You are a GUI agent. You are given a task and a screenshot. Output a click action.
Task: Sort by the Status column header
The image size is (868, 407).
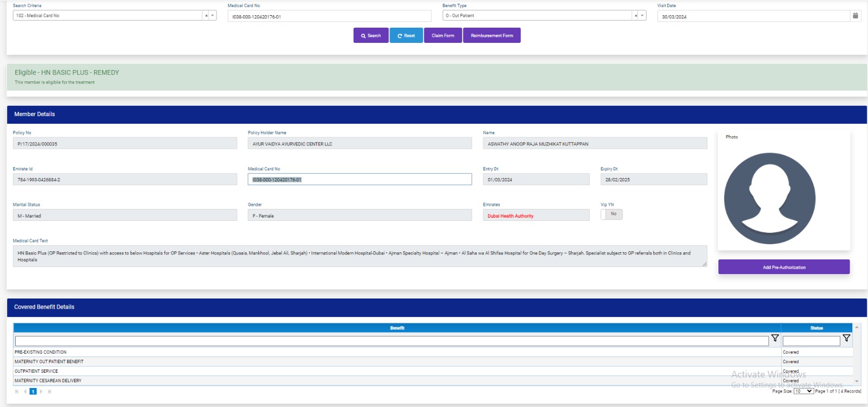pyautogui.click(x=816, y=328)
